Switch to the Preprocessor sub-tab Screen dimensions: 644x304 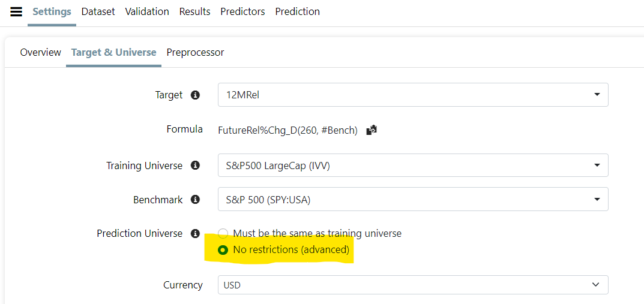point(195,52)
